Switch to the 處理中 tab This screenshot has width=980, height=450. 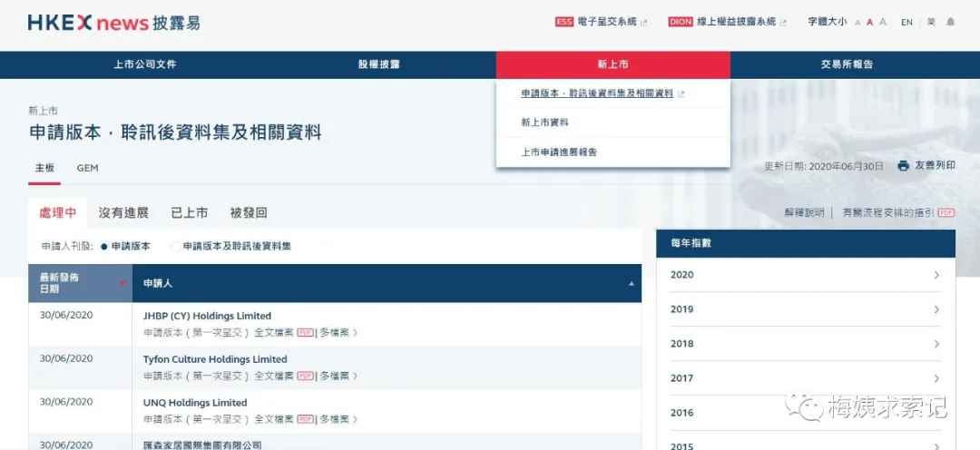[57, 213]
